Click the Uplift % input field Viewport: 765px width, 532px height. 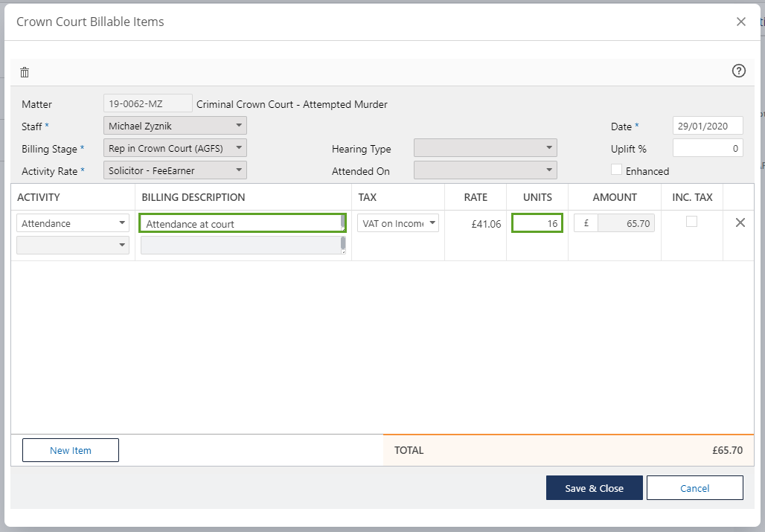pyautogui.click(x=707, y=148)
